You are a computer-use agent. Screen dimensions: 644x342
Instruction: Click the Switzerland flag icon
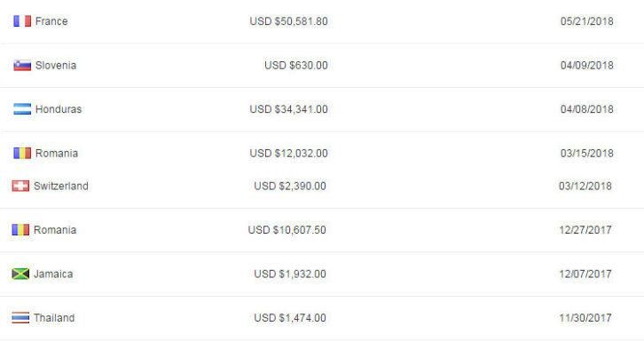pyautogui.click(x=20, y=186)
